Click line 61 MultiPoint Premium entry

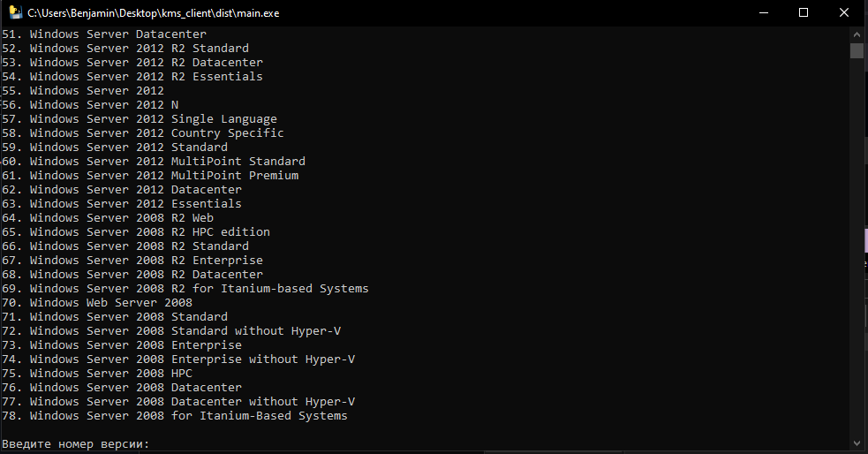coord(150,176)
